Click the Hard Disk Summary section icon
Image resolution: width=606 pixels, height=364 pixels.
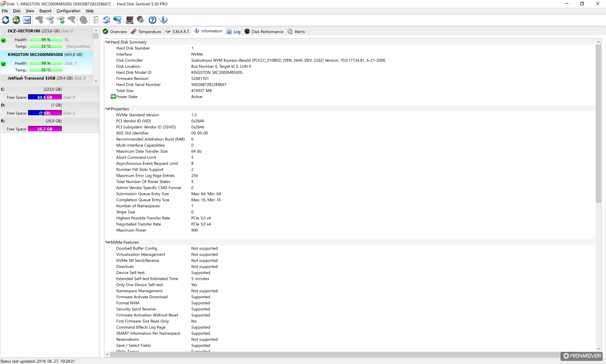[108, 42]
